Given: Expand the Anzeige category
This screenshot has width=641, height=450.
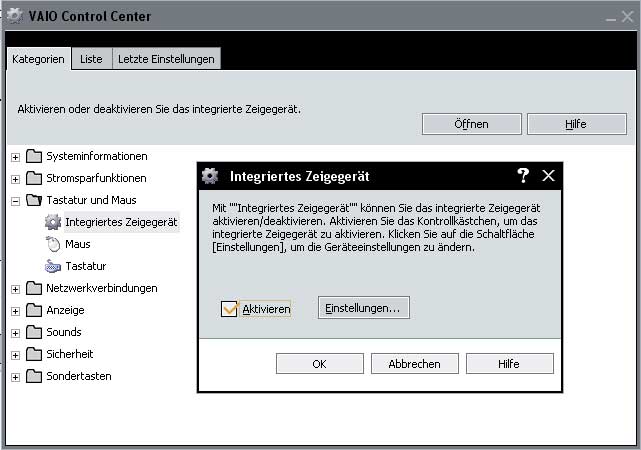Looking at the screenshot, I should point(16,311).
